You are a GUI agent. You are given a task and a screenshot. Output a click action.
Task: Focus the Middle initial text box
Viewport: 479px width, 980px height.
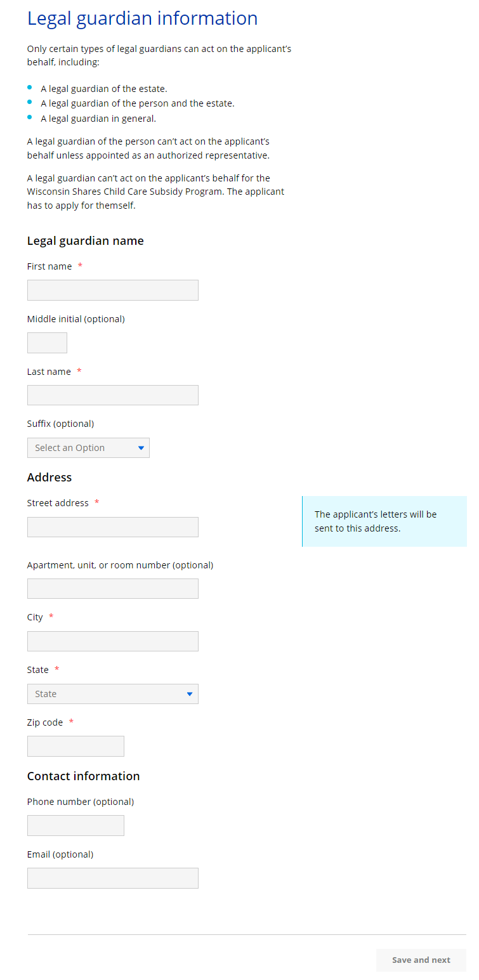coord(47,343)
